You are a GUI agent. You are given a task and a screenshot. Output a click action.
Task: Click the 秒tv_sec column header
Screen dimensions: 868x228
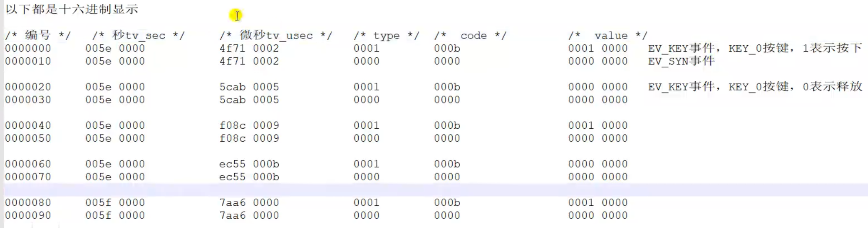coord(138,35)
